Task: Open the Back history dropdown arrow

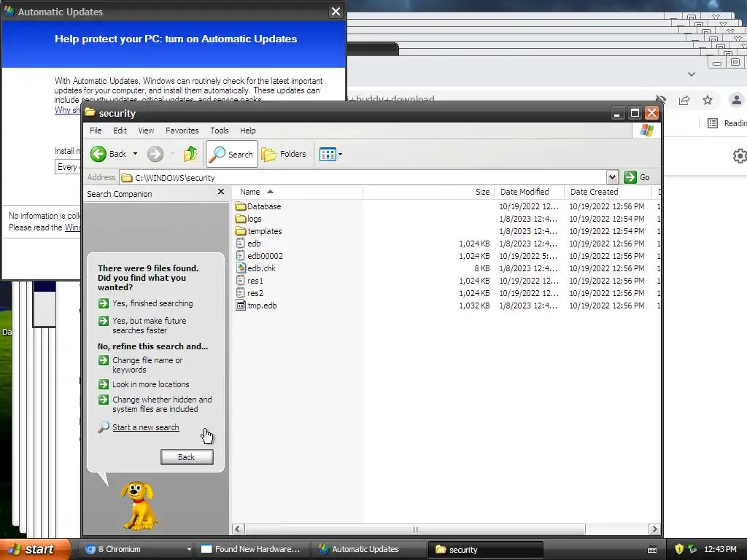Action: (x=135, y=154)
